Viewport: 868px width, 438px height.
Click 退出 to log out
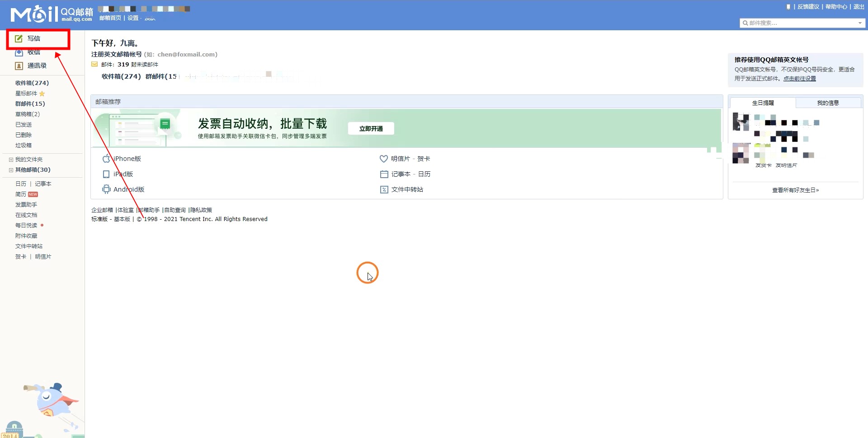[859, 7]
